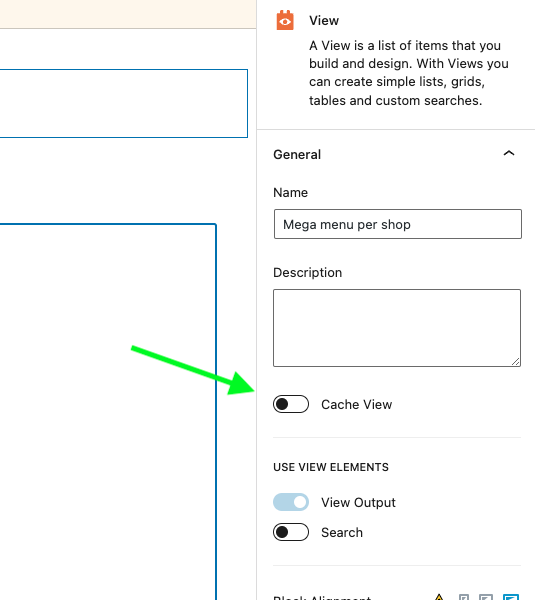Select the upper outlined block in the editor canvas

[124, 103]
